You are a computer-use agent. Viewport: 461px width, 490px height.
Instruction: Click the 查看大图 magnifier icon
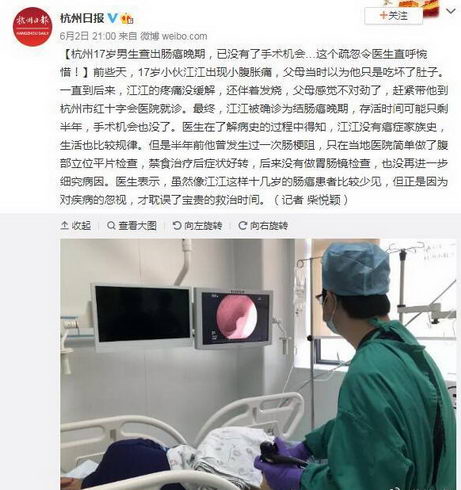click(x=111, y=226)
